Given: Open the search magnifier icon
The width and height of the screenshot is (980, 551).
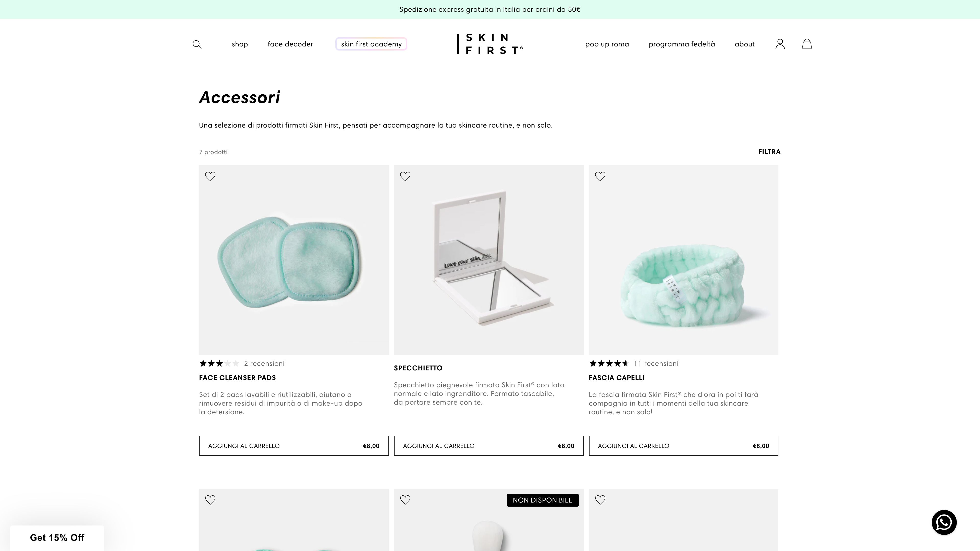Looking at the screenshot, I should click(197, 44).
